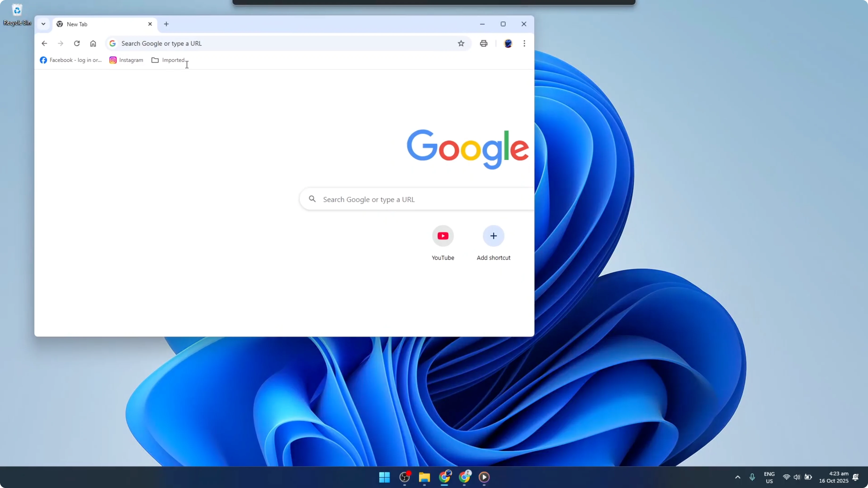The height and width of the screenshot is (488, 868).
Task: Click the Google search field
Action: pyautogui.click(x=404, y=199)
